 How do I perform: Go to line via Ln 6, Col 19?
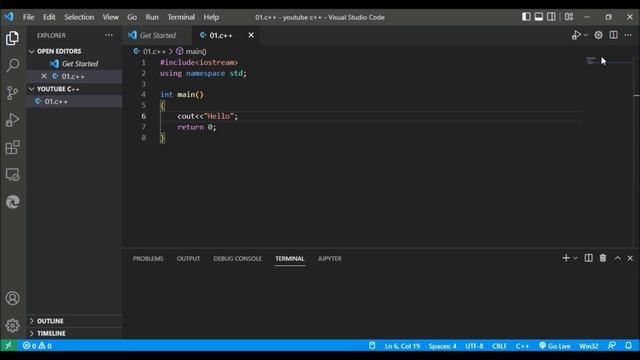pos(402,346)
